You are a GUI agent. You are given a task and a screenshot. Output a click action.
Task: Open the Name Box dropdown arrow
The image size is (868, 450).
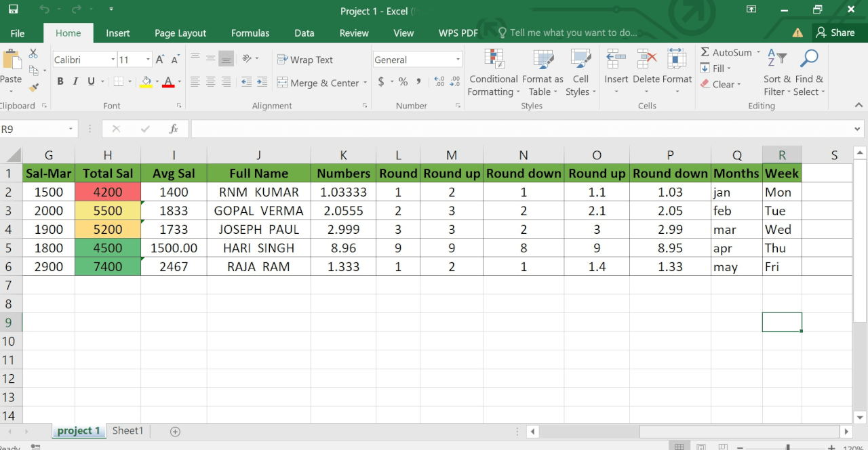[x=71, y=129]
